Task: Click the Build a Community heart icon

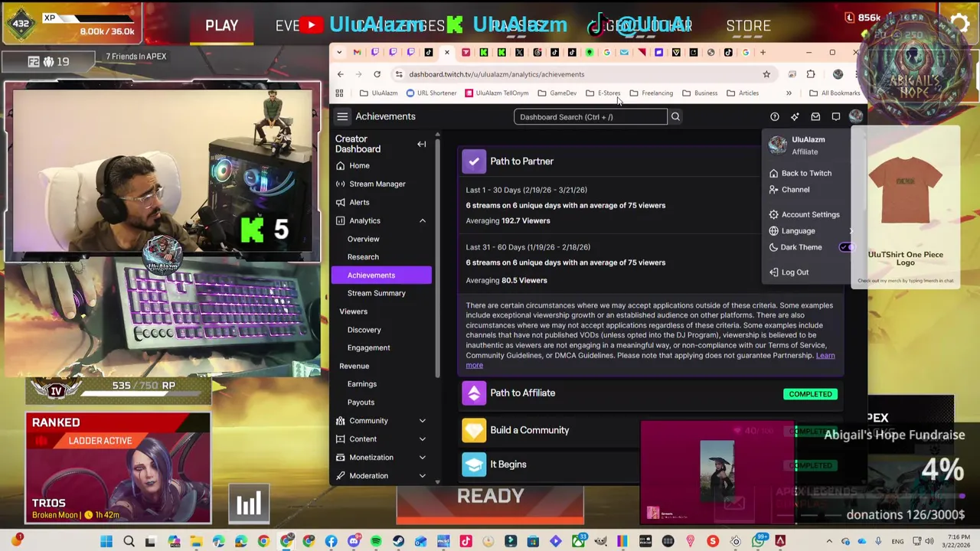Action: pyautogui.click(x=474, y=430)
